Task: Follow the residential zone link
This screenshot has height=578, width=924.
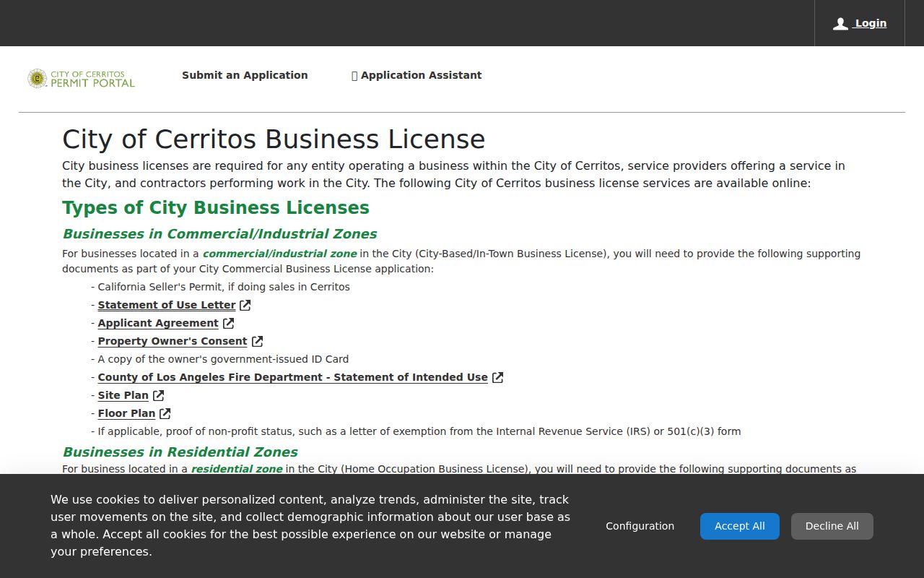Action: [237, 469]
